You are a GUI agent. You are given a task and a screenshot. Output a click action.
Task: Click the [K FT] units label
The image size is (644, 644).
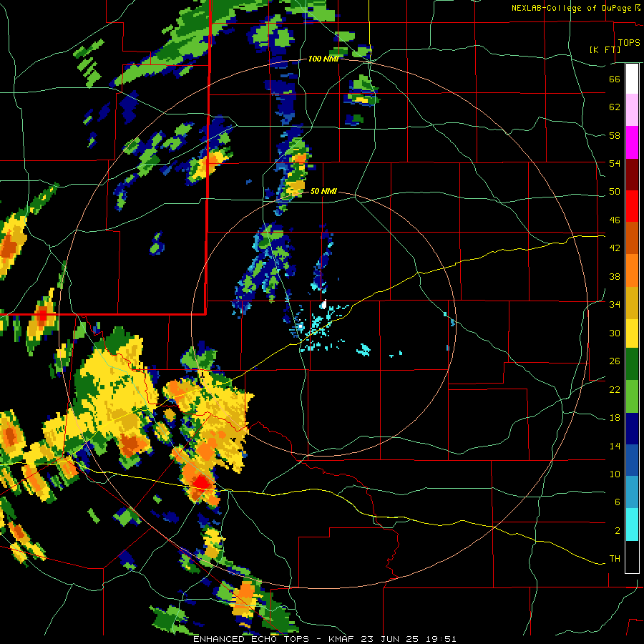coord(605,49)
